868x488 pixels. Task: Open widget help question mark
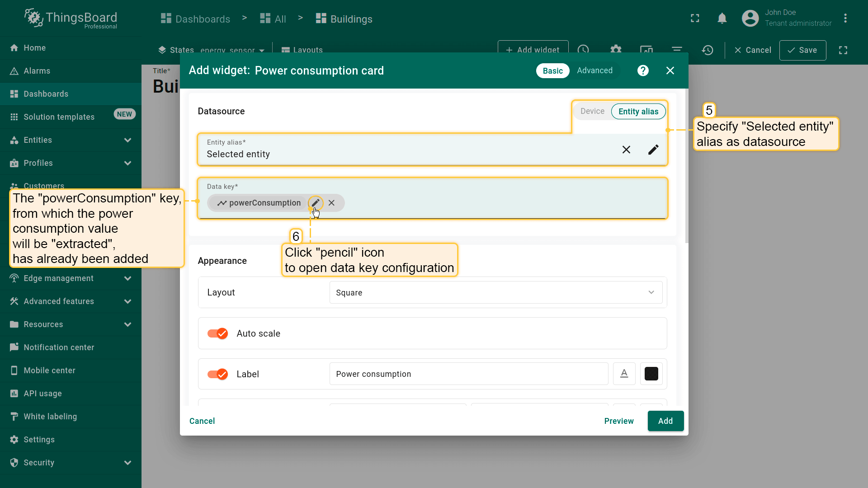(x=643, y=70)
